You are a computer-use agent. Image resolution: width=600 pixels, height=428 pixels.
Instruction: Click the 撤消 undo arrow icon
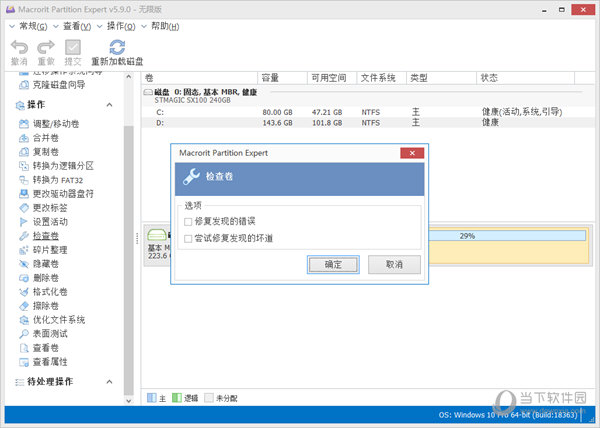19,47
